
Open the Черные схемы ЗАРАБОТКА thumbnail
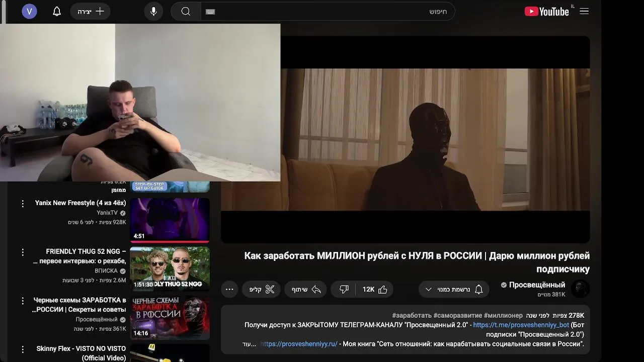pos(170,317)
